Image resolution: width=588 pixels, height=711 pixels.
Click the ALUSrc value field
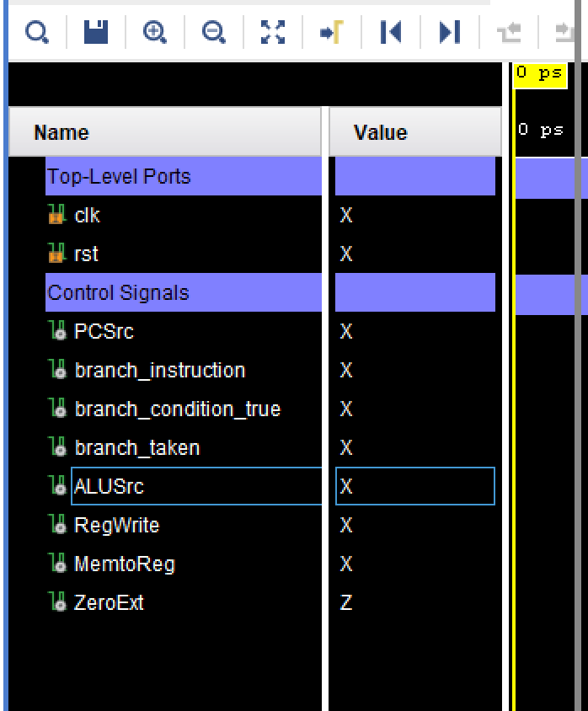(x=414, y=487)
